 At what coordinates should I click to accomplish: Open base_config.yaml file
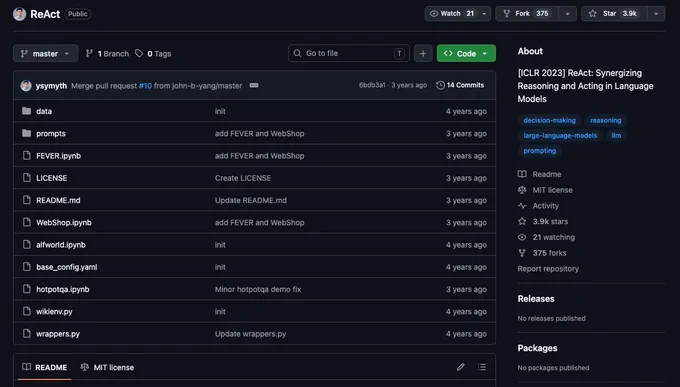[66, 267]
